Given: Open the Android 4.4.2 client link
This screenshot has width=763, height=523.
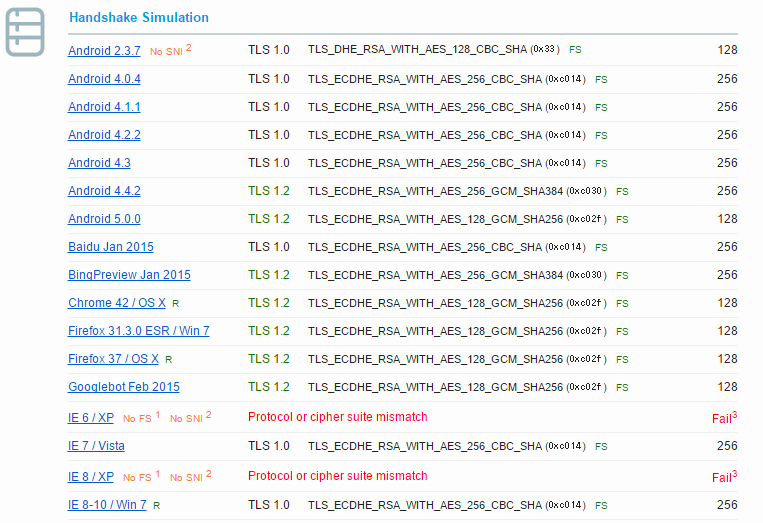Looking at the screenshot, I should (x=104, y=191).
